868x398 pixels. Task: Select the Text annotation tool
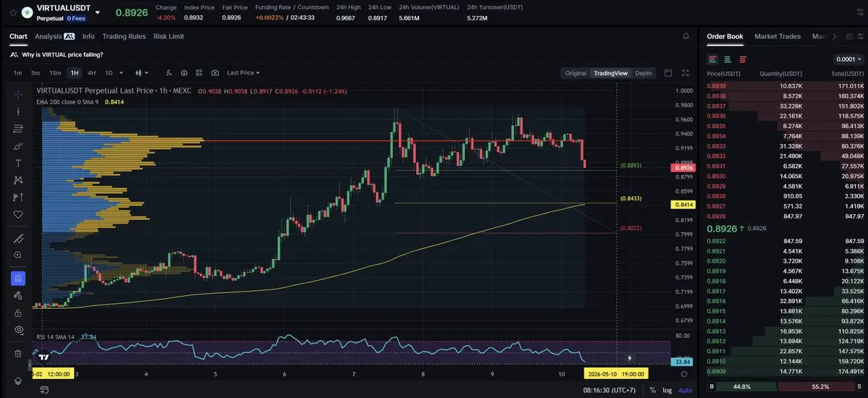point(17,164)
